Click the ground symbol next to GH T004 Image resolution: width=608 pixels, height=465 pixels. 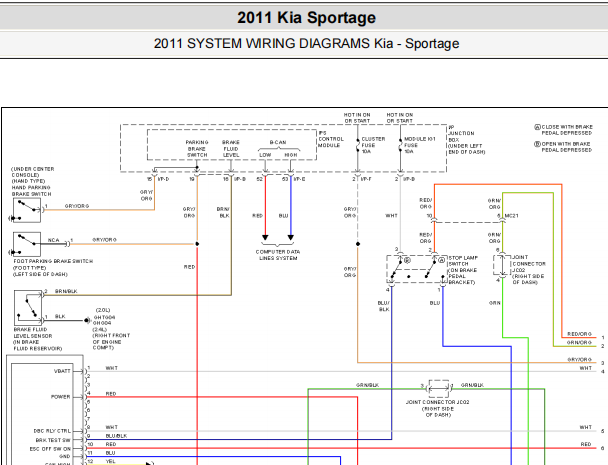tap(88, 320)
